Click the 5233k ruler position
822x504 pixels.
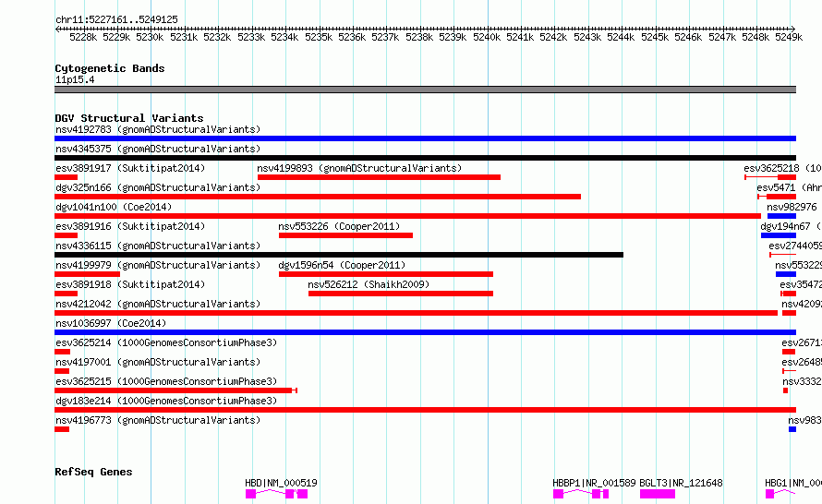click(x=251, y=37)
